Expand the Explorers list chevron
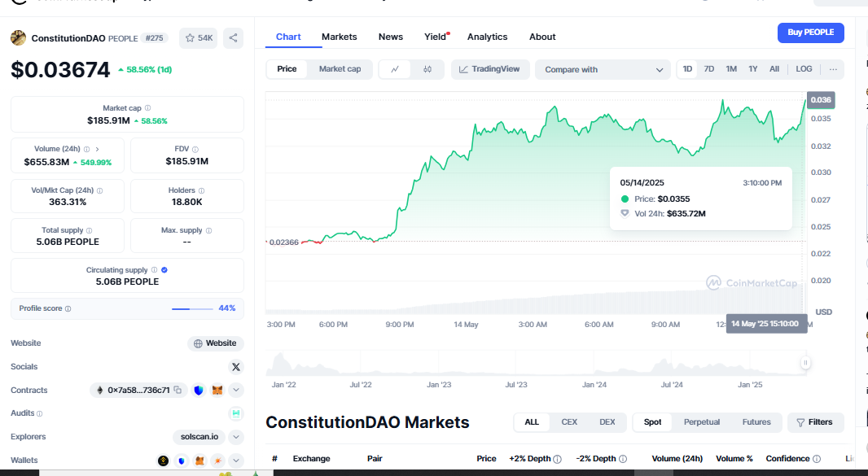The width and height of the screenshot is (868, 476). [x=236, y=437]
